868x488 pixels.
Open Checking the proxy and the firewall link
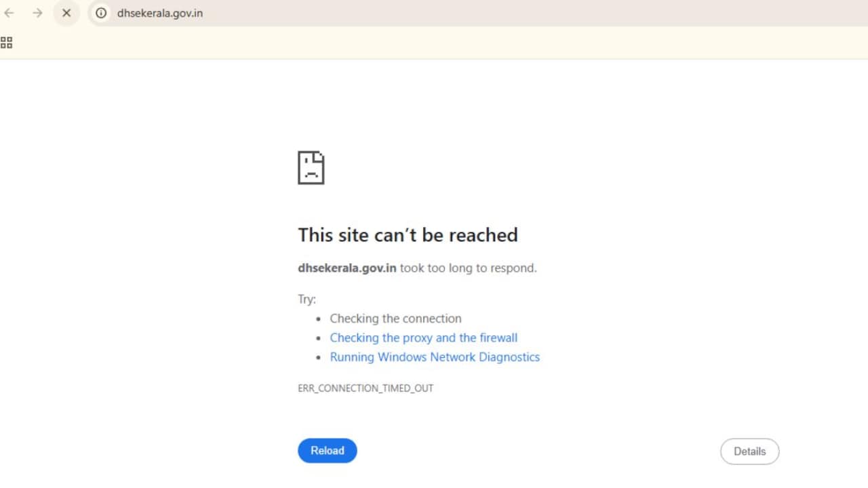click(x=424, y=338)
